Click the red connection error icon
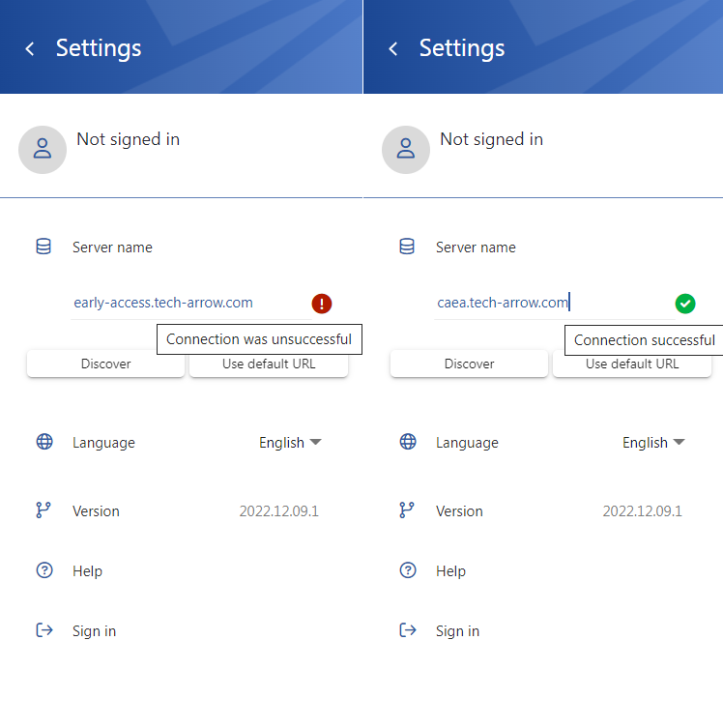The height and width of the screenshot is (728, 723). (x=322, y=304)
